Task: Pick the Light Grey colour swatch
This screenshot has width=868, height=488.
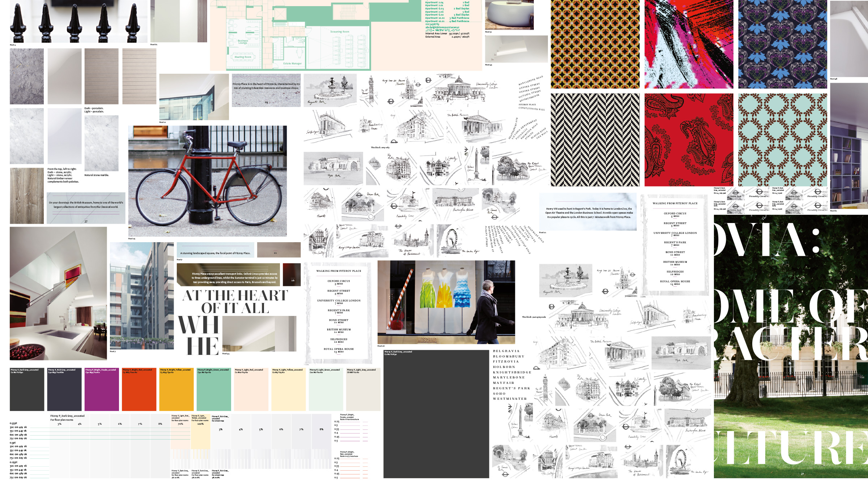Action: (363, 389)
